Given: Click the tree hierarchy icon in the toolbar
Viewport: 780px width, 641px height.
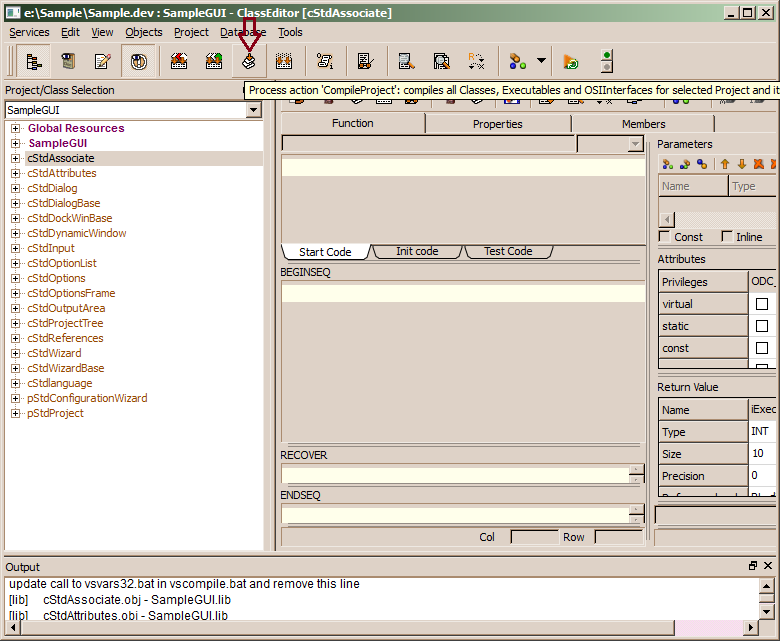Looking at the screenshot, I should (33, 62).
